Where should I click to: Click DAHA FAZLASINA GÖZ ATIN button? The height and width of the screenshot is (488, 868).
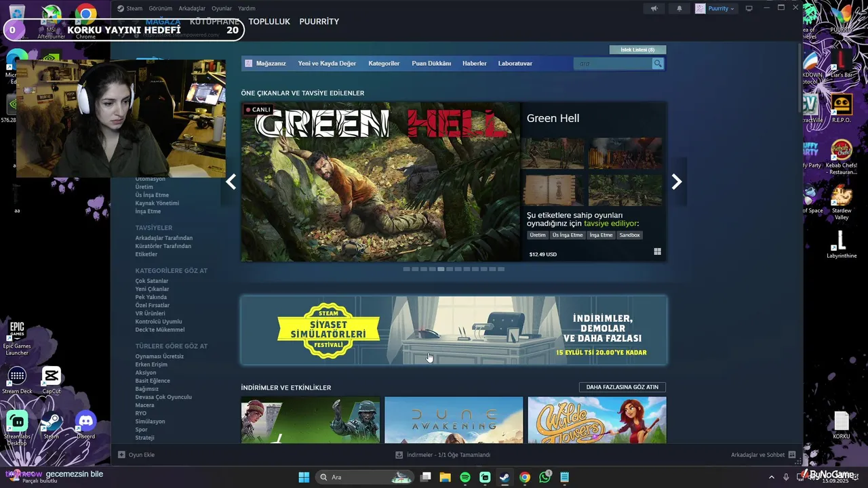[x=623, y=387]
